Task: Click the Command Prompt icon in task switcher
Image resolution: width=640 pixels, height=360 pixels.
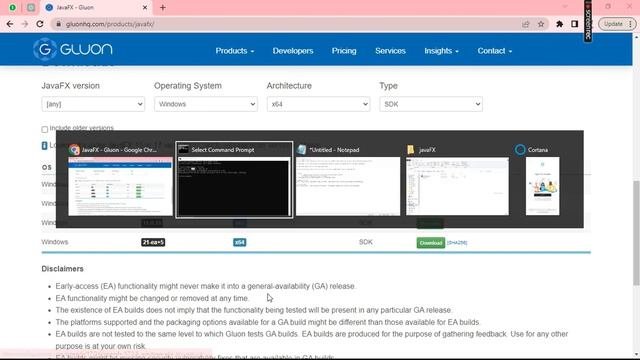Action: point(183,149)
